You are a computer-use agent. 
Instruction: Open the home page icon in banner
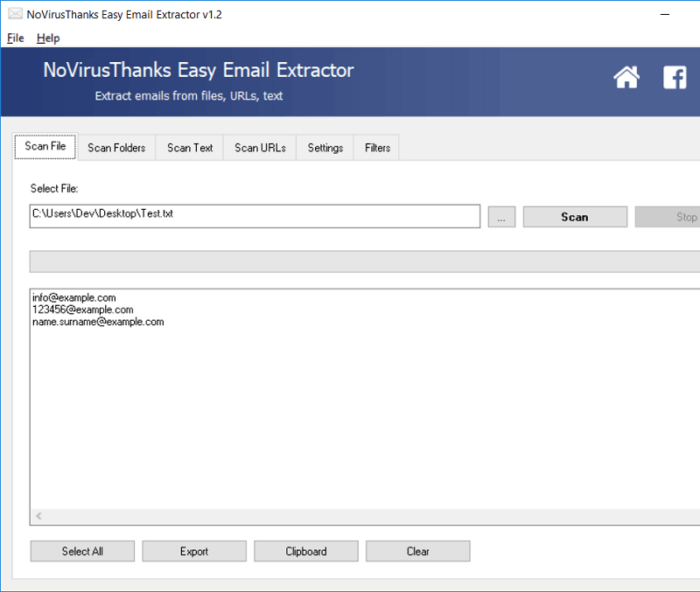[626, 77]
